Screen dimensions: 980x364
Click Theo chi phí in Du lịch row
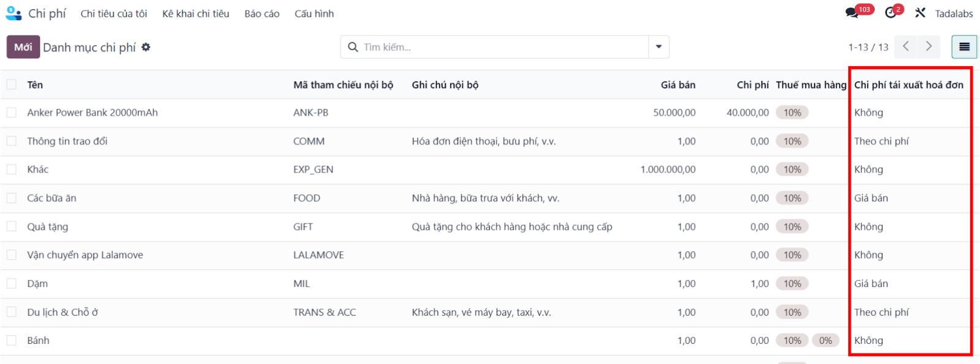point(881,312)
